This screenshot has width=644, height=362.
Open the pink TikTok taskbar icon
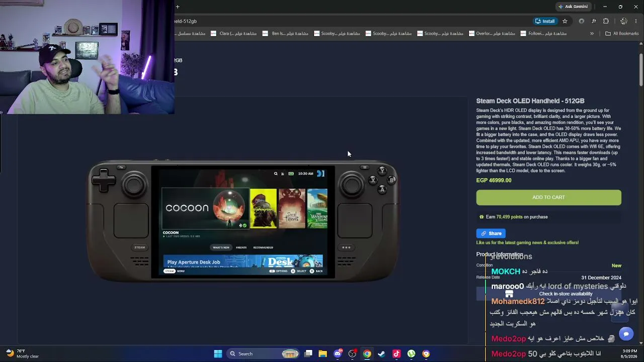pos(396,354)
